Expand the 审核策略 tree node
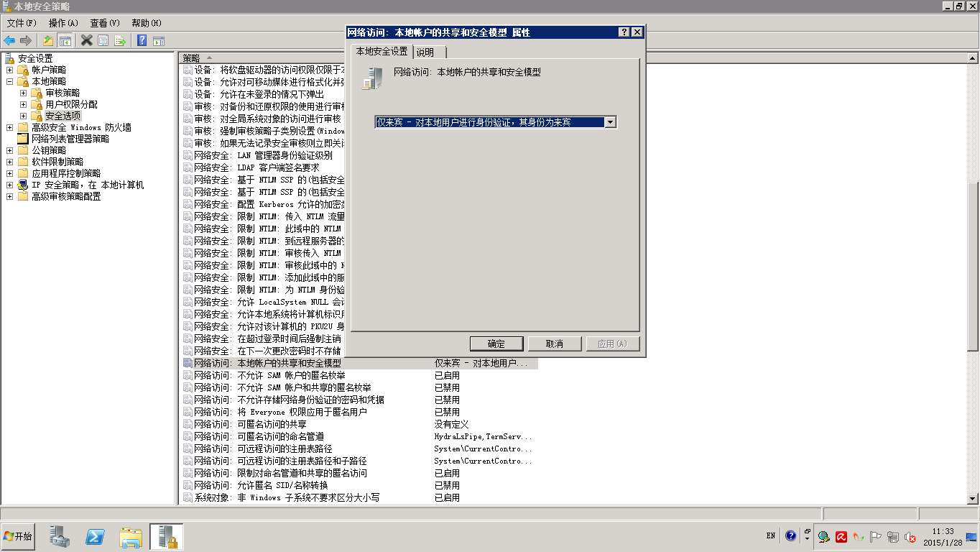 (x=23, y=93)
